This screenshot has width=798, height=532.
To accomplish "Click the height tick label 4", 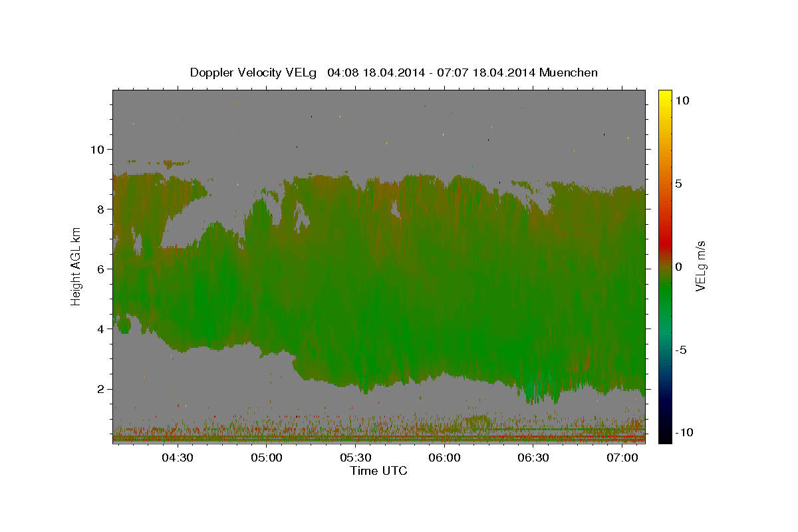I will click(100, 329).
